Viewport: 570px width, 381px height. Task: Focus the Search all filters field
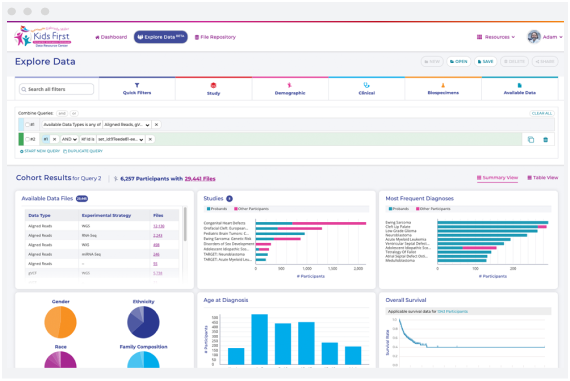56,89
